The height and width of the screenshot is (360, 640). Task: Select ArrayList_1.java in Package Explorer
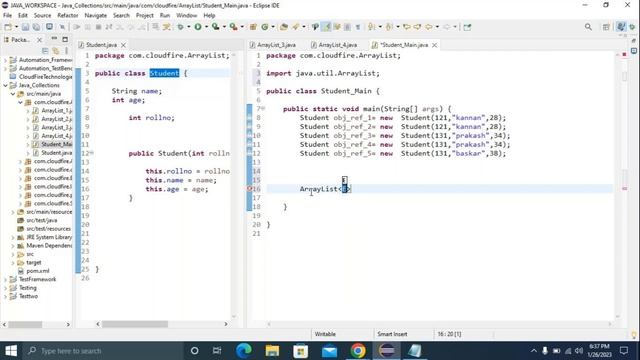tap(52, 111)
